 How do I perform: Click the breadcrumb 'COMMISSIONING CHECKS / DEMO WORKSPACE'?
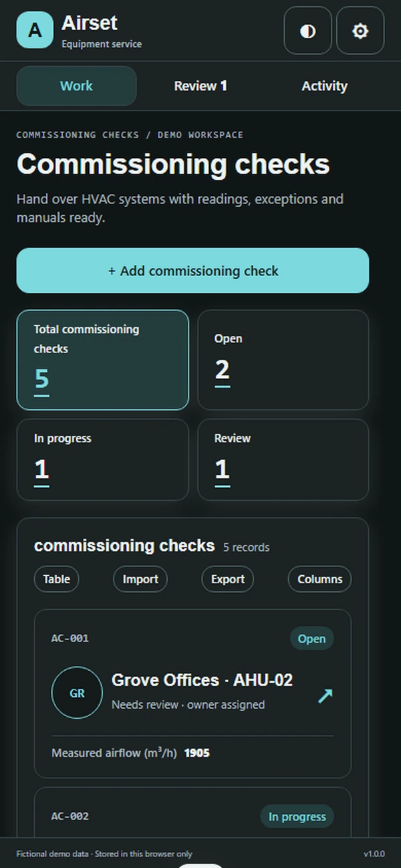130,134
